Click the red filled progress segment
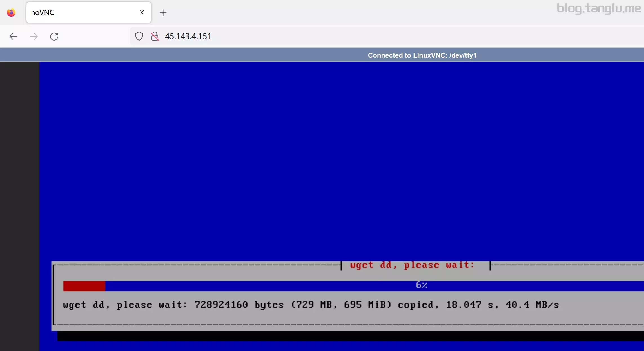The image size is (644, 351). coord(84,286)
